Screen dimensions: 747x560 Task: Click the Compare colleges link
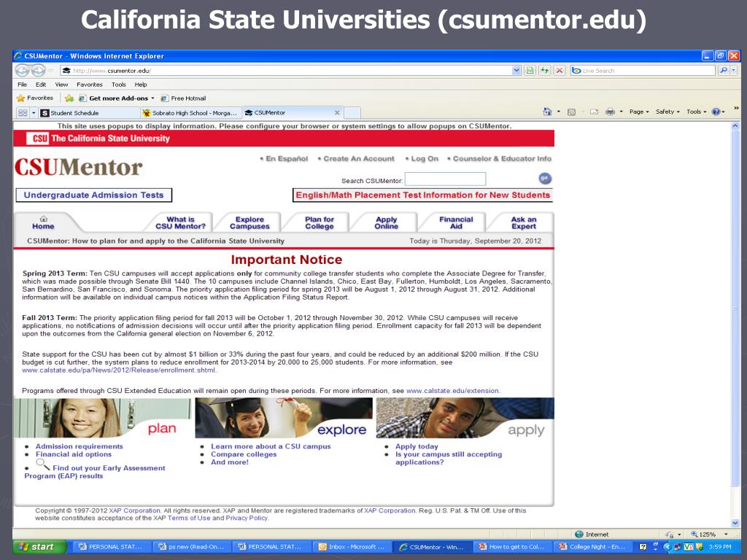(x=244, y=454)
